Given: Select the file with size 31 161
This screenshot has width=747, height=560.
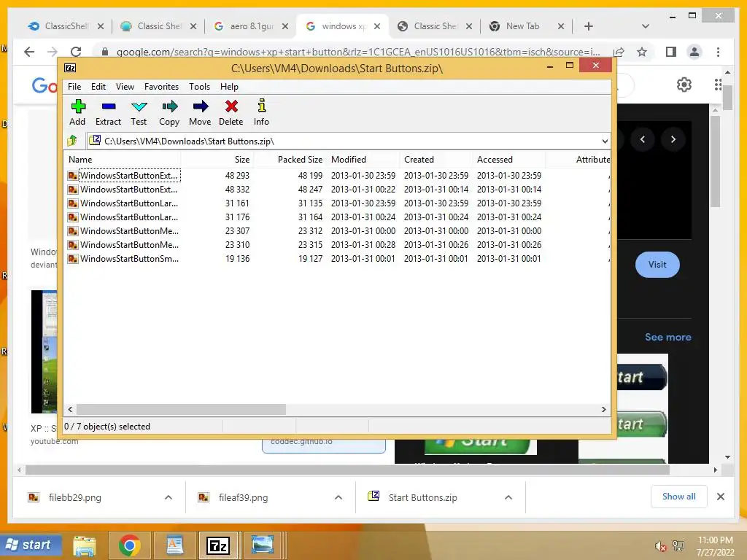Looking at the screenshot, I should pyautogui.click(x=337, y=203).
